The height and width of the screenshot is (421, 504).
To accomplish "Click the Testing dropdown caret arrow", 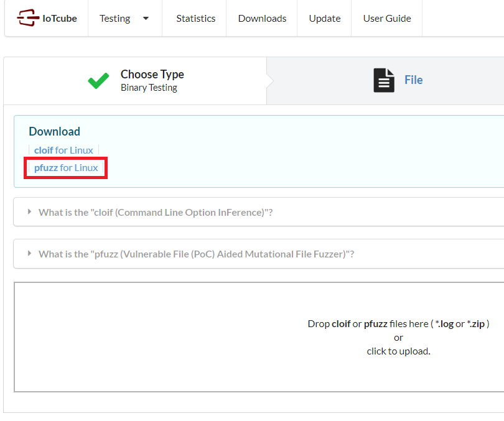I will pos(146,19).
